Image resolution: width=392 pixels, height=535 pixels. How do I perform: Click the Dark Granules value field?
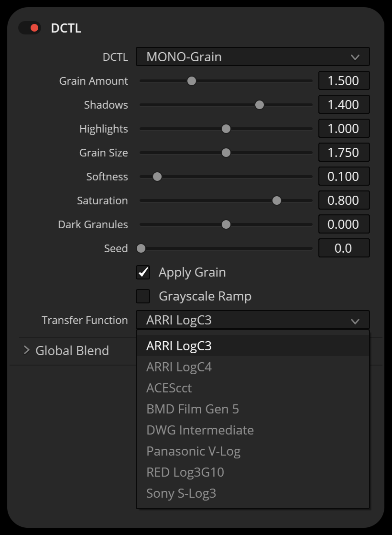(344, 224)
